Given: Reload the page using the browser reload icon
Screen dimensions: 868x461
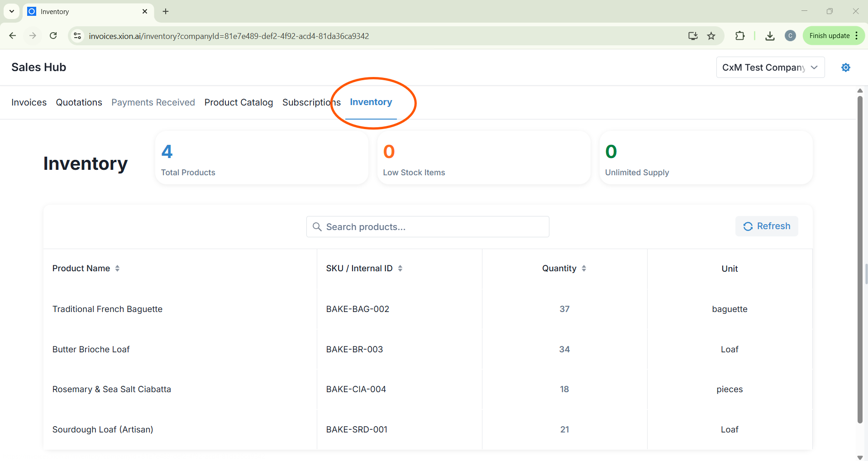Looking at the screenshot, I should pyautogui.click(x=53, y=36).
